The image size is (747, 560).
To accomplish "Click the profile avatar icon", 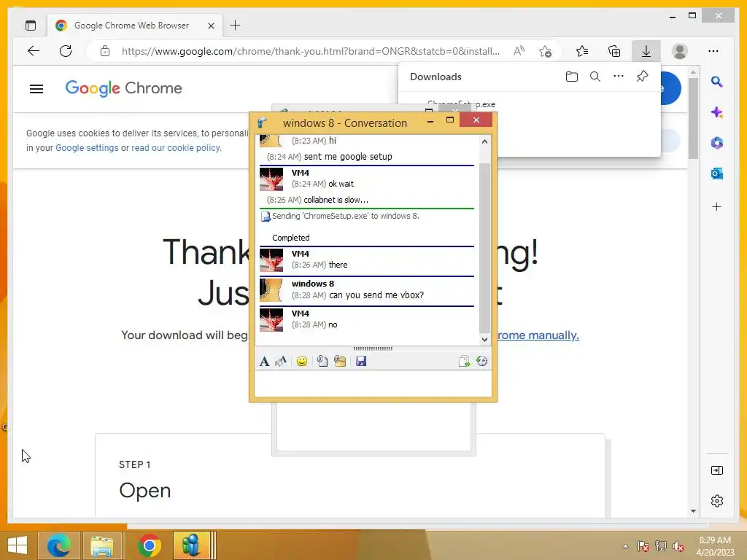I will (x=680, y=51).
